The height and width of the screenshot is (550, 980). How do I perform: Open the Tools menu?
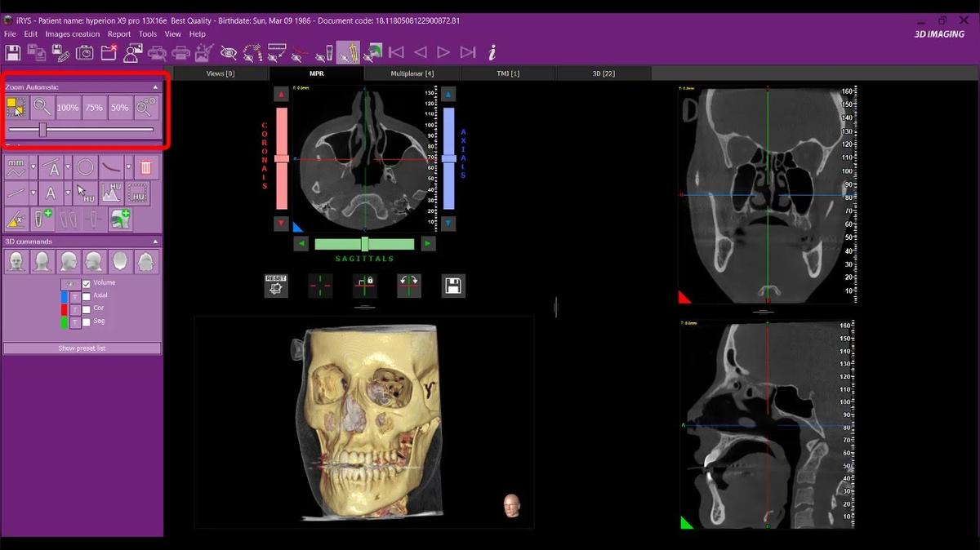[148, 34]
